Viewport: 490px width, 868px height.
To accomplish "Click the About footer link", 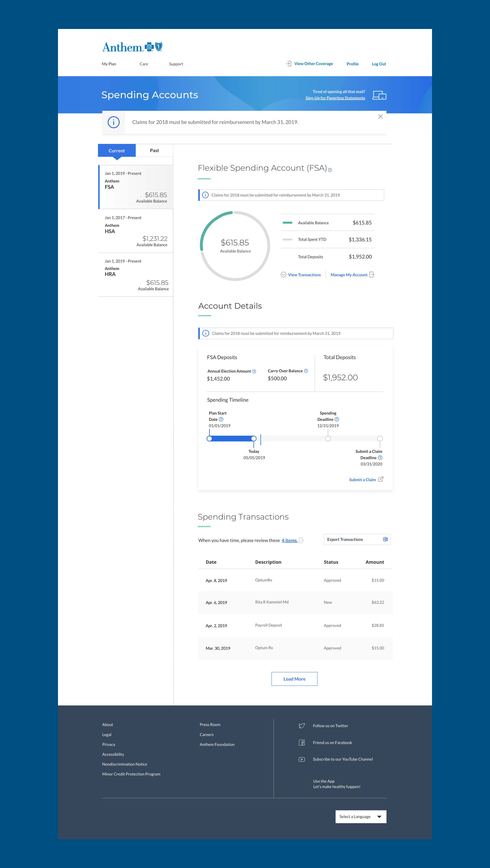I will click(x=108, y=725).
